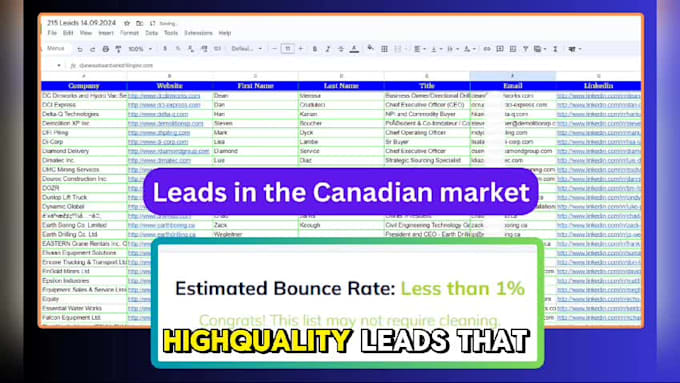
Task: Click the font size field showing 11
Action: pyautogui.click(x=288, y=49)
